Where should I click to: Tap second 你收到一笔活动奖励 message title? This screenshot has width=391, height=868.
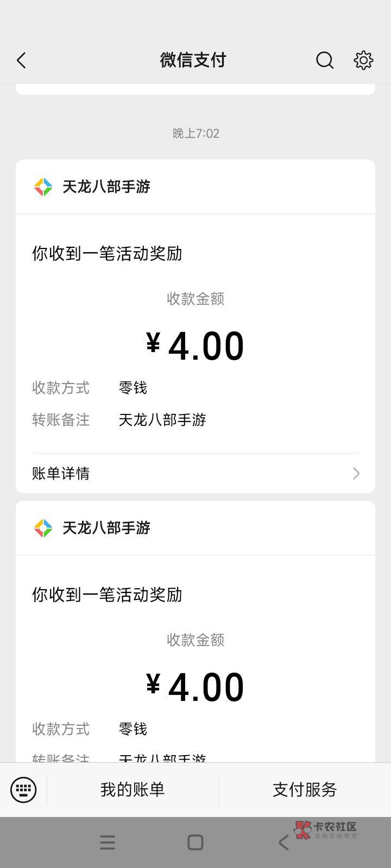coord(107,595)
